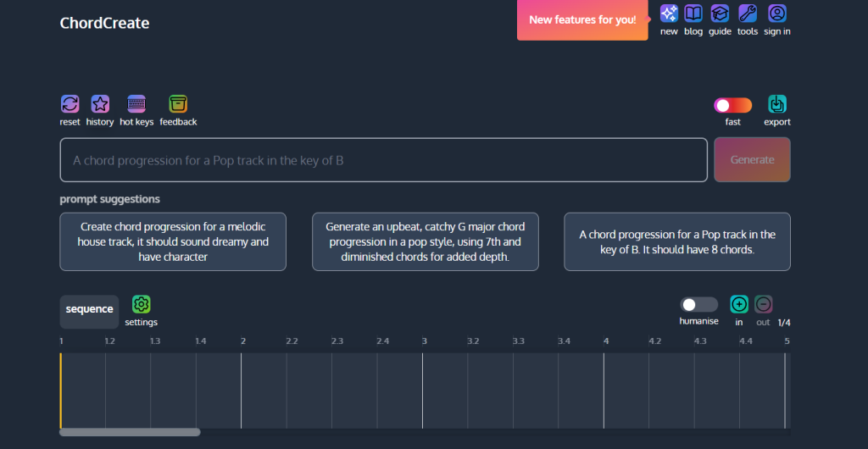Click the chord progression prompt field
868x449 pixels.
[383, 160]
